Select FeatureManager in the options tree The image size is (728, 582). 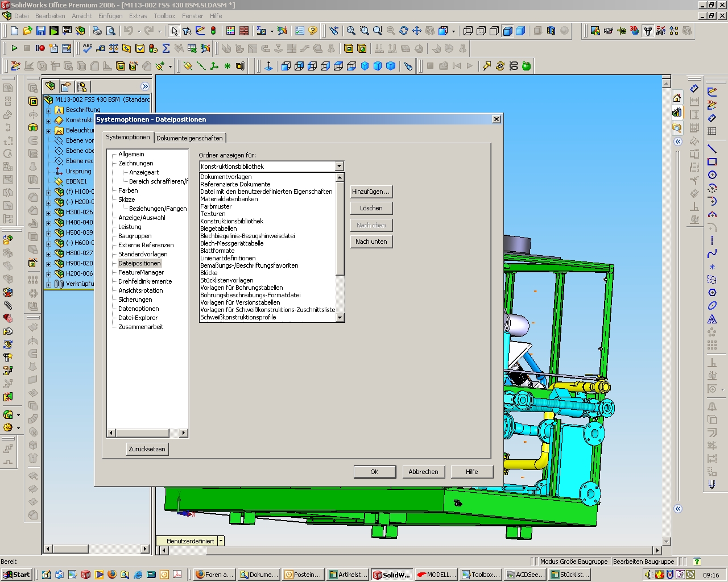click(141, 272)
